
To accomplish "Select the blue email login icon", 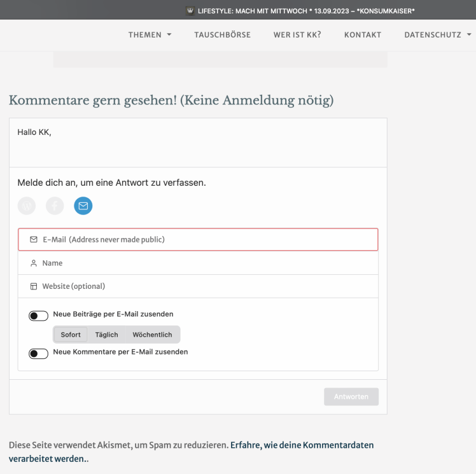I will point(83,206).
